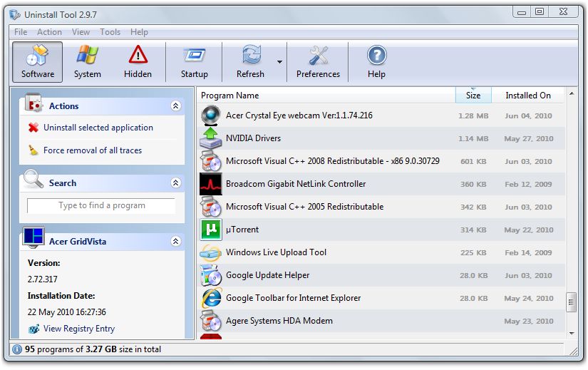Click the 1.28 MB size value
This screenshot has height=370, width=588.
tap(473, 116)
